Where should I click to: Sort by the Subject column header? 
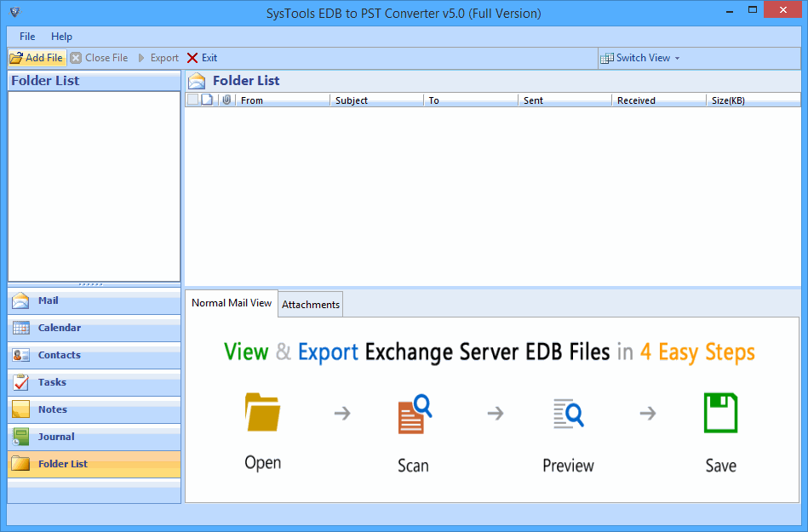pyautogui.click(x=376, y=100)
